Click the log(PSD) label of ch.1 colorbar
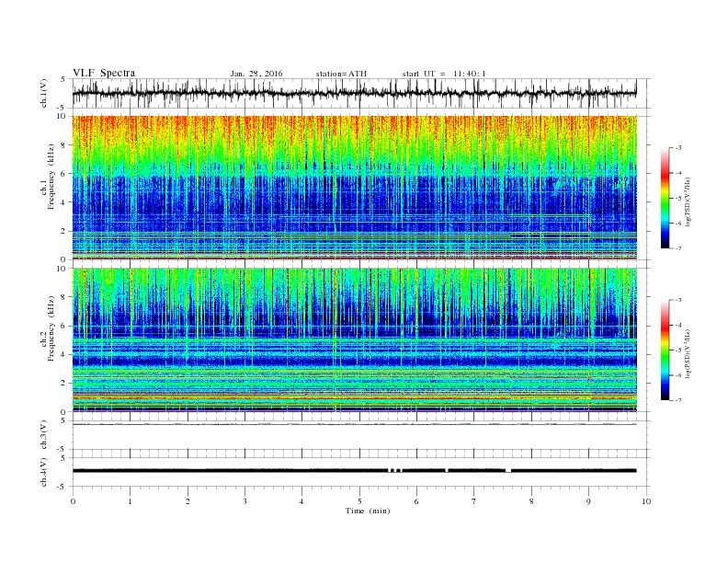This screenshot has height=563, width=728. pos(688,201)
